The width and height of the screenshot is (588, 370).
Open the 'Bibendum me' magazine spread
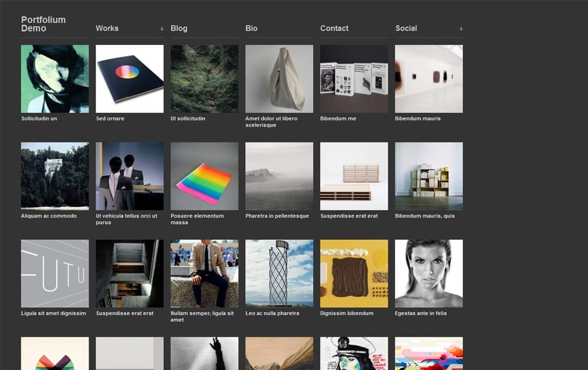pyautogui.click(x=354, y=78)
